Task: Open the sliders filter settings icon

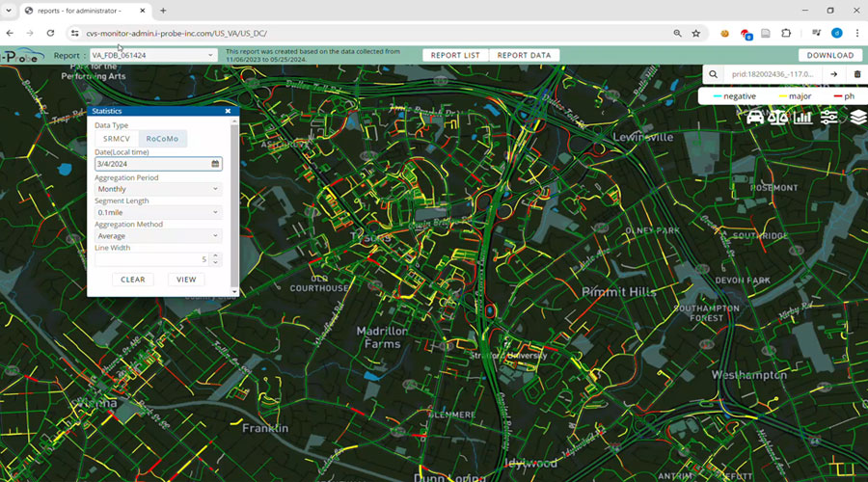Action: tap(829, 118)
